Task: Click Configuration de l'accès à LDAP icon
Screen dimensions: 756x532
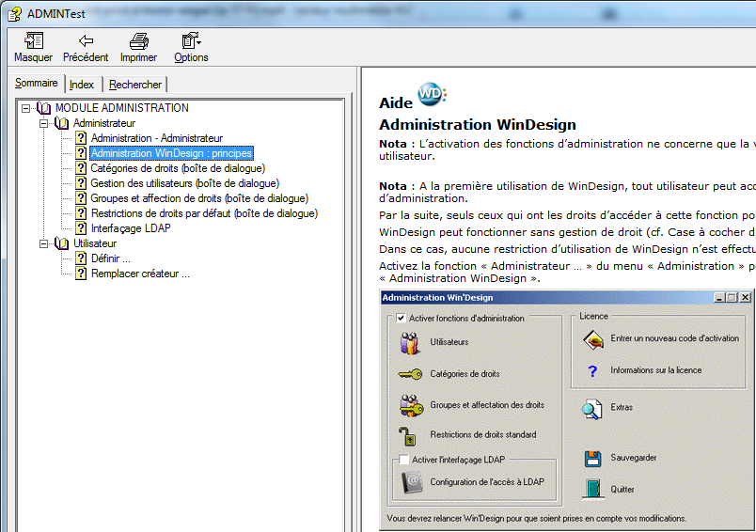Action: (x=412, y=482)
